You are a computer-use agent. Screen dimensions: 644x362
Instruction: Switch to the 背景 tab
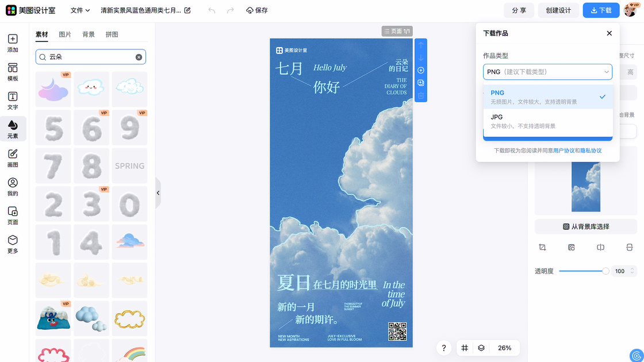coord(89,34)
